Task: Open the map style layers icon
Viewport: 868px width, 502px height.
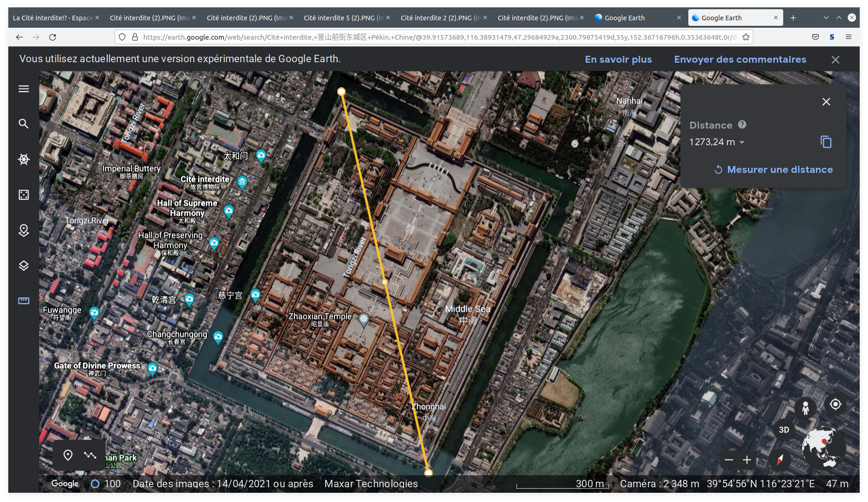Action: coord(23,266)
